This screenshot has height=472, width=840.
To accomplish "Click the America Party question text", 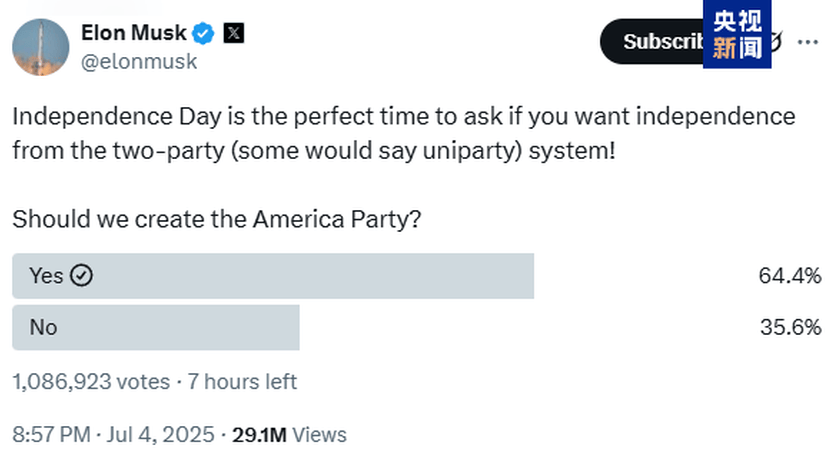I will (x=216, y=220).
